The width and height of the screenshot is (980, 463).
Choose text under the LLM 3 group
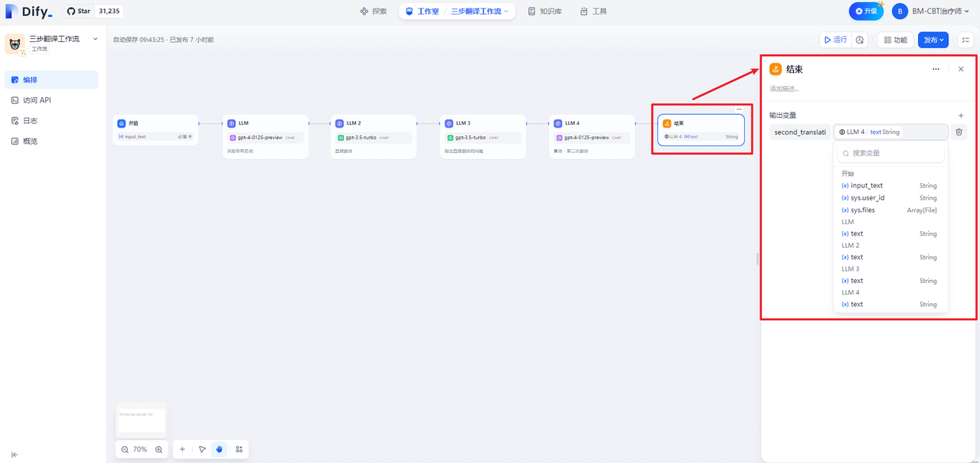(x=890, y=281)
